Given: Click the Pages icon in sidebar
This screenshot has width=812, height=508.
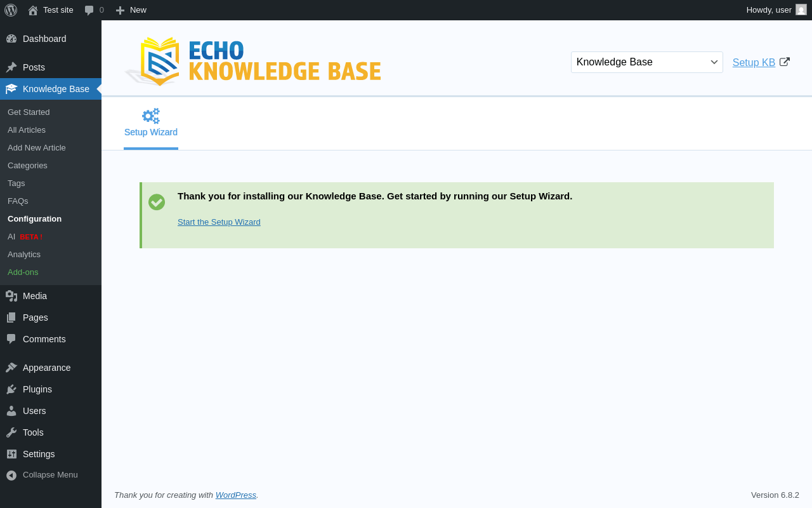Looking at the screenshot, I should [x=11, y=317].
